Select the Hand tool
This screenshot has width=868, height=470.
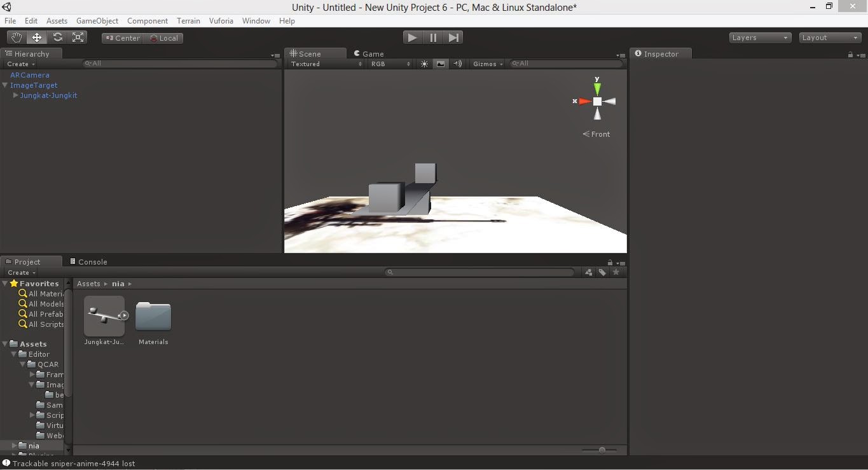pyautogui.click(x=17, y=38)
